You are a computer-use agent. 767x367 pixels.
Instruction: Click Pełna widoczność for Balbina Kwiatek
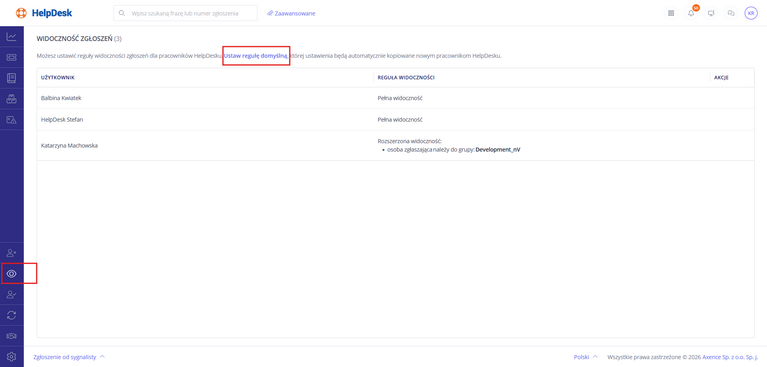pyautogui.click(x=400, y=98)
